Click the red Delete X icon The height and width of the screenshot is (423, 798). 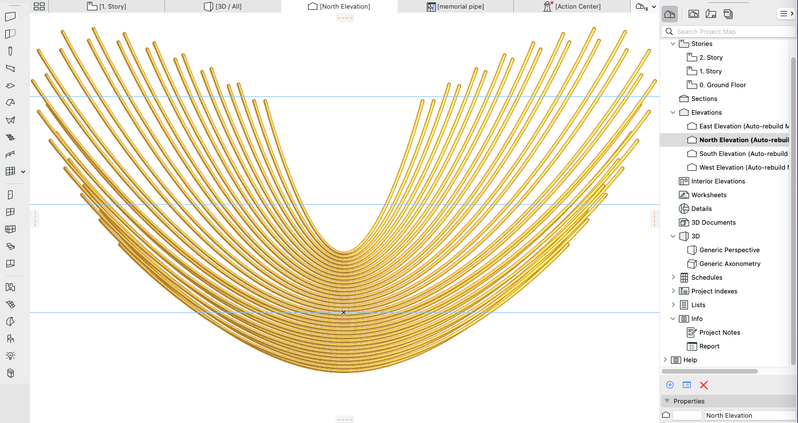tap(704, 385)
